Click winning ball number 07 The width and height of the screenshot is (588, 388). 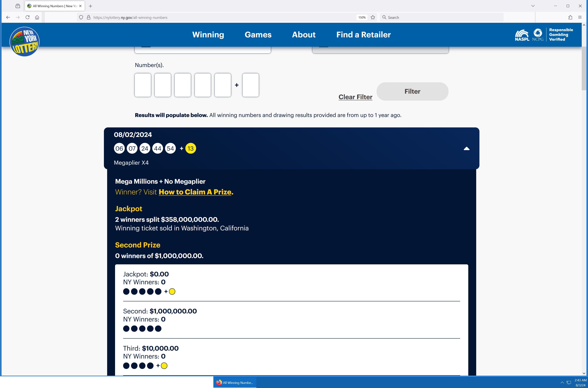click(x=132, y=148)
